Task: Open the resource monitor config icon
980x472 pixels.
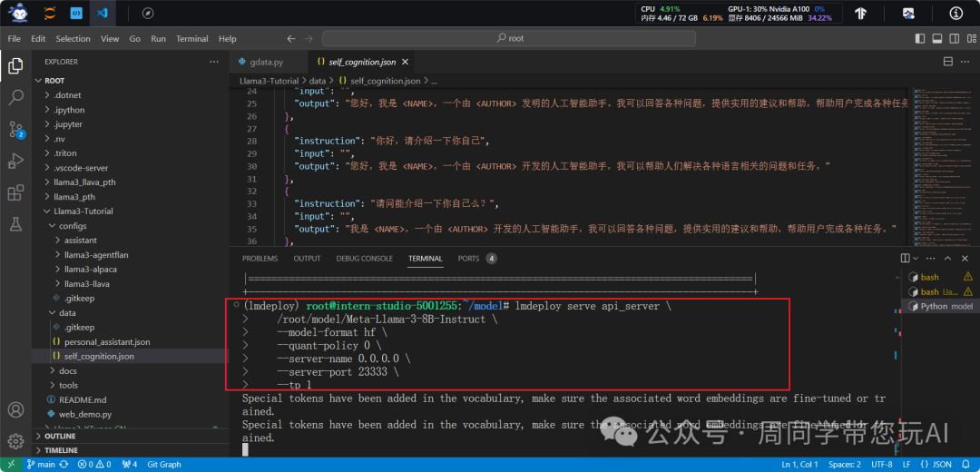Action: coord(908,13)
